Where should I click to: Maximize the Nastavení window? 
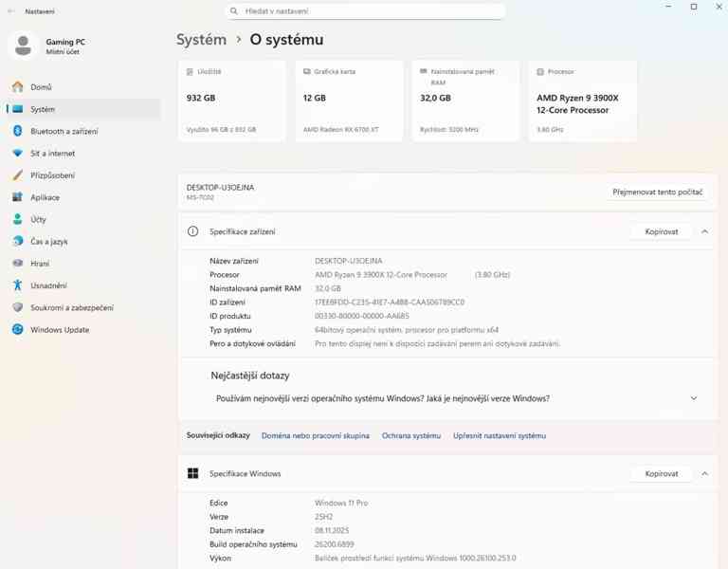coord(694,7)
